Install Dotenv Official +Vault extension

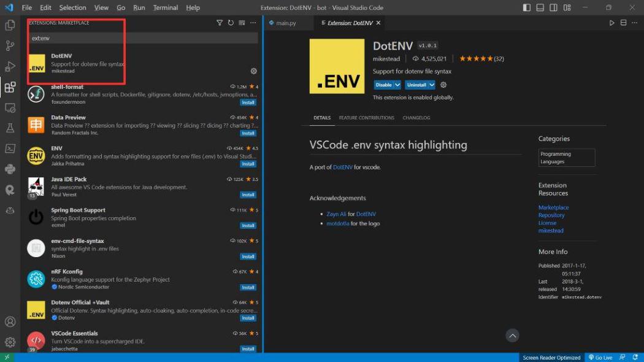(x=248, y=318)
